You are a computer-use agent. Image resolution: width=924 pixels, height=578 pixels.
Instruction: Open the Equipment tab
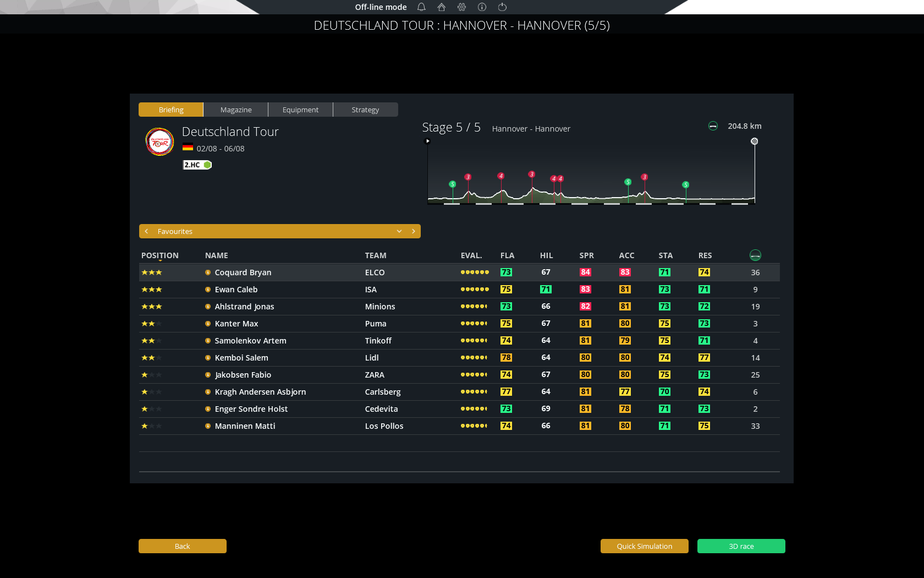click(x=300, y=110)
